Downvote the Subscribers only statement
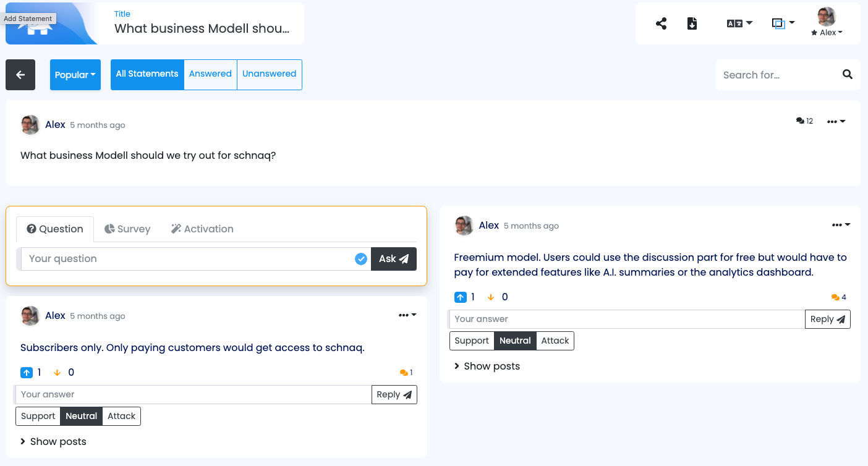Viewport: 868px width, 466px height. click(57, 373)
